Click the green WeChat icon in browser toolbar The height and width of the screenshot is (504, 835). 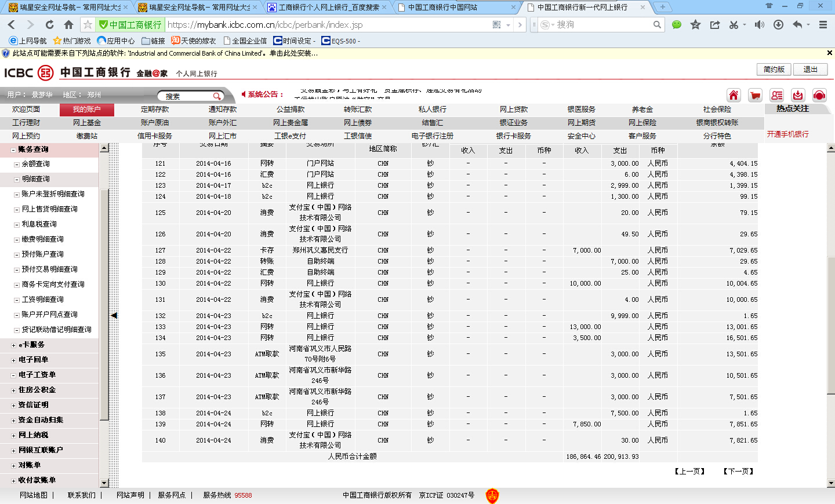(677, 25)
